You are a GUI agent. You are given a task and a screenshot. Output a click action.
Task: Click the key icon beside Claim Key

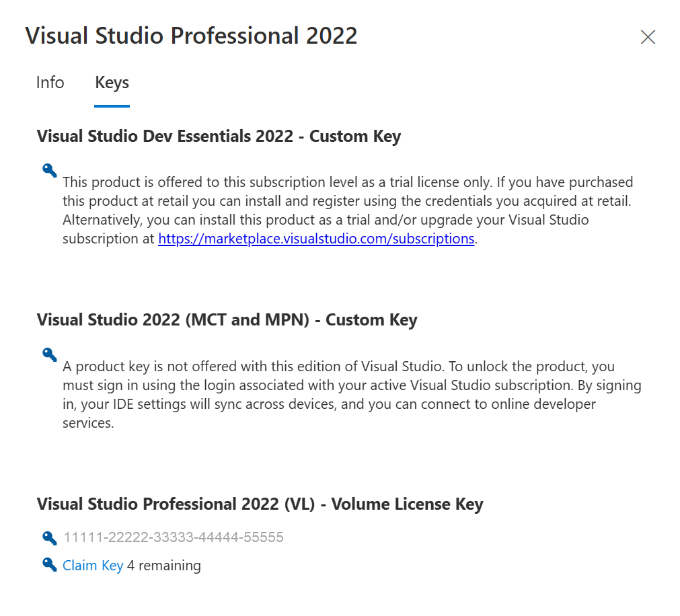coord(50,565)
